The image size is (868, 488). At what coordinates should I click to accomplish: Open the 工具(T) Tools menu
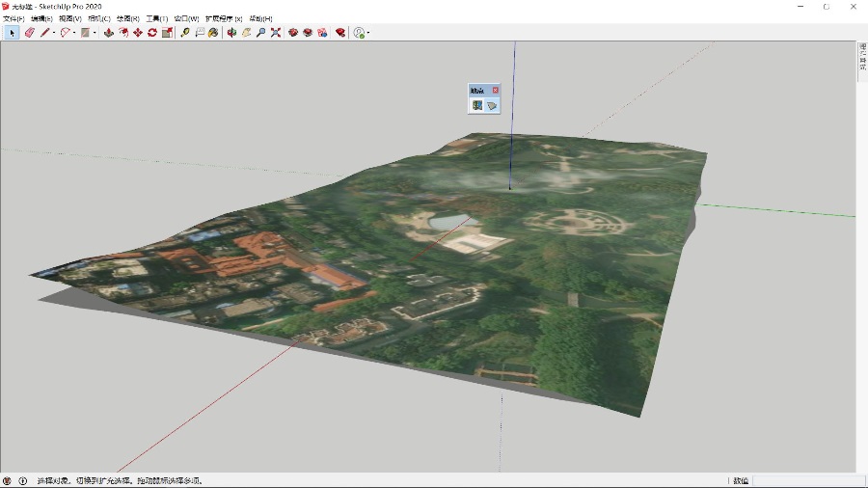[x=156, y=18]
